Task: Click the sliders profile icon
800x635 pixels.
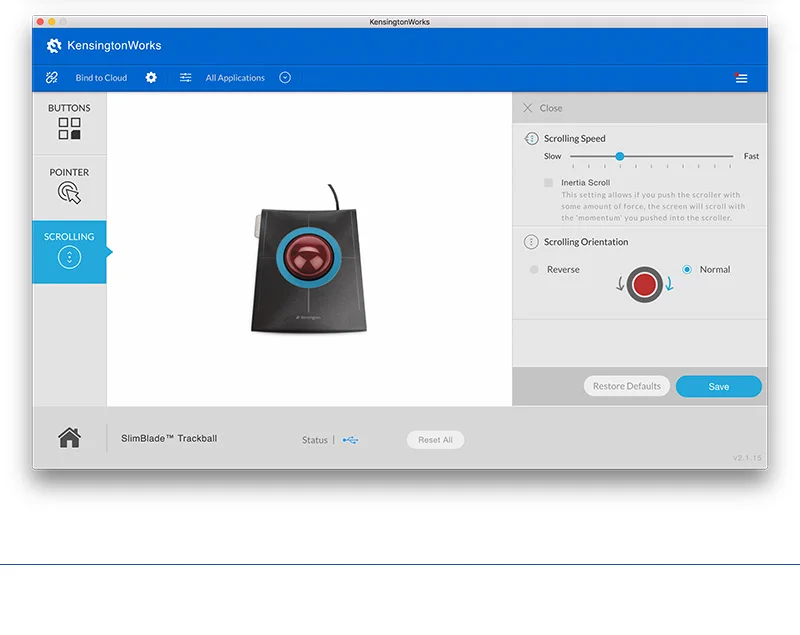Action: pyautogui.click(x=186, y=78)
